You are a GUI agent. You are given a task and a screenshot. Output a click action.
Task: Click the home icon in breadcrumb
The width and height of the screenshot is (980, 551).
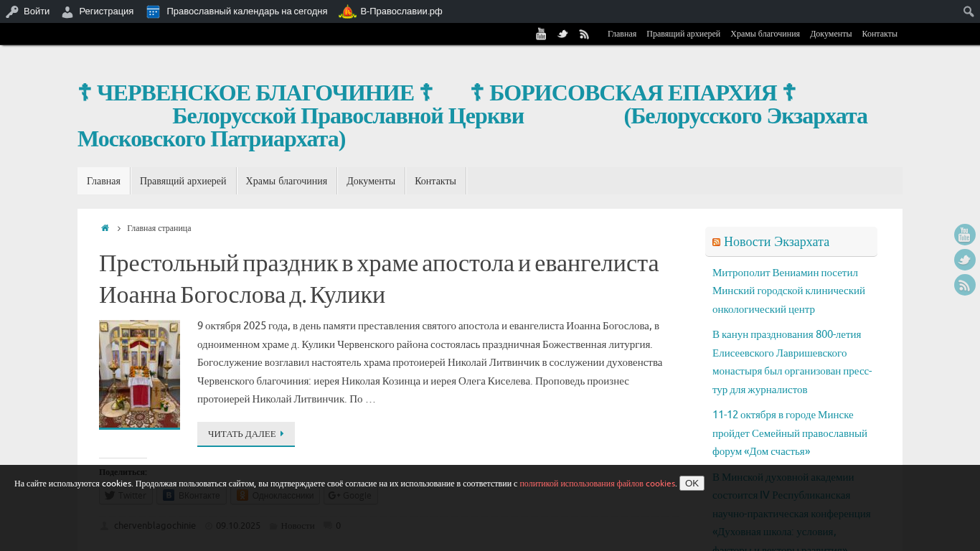coord(105,228)
